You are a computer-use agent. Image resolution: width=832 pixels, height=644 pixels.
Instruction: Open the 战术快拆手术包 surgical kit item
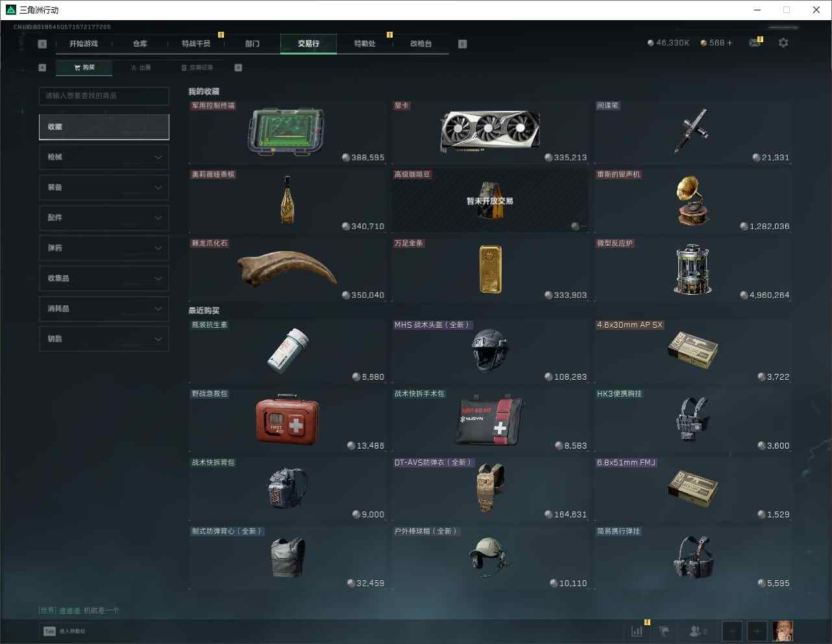click(489, 421)
